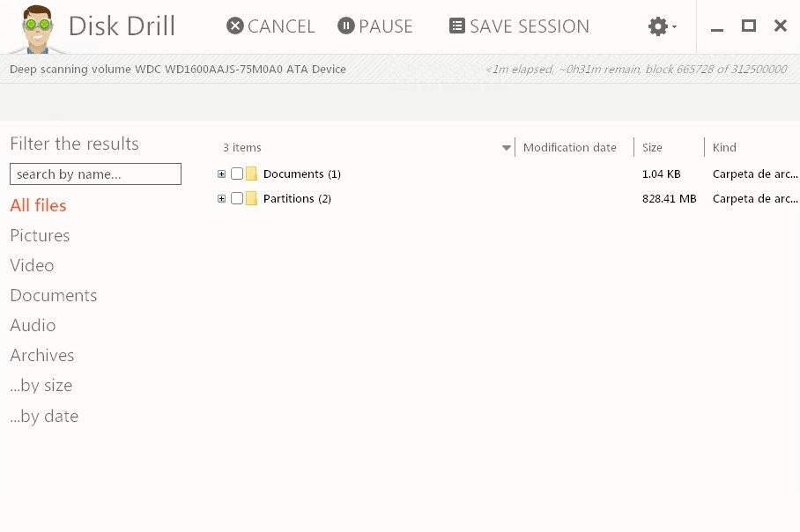This screenshot has height=532, width=800.
Task: Expand the Partitions (2) folder tree
Action: click(221, 198)
